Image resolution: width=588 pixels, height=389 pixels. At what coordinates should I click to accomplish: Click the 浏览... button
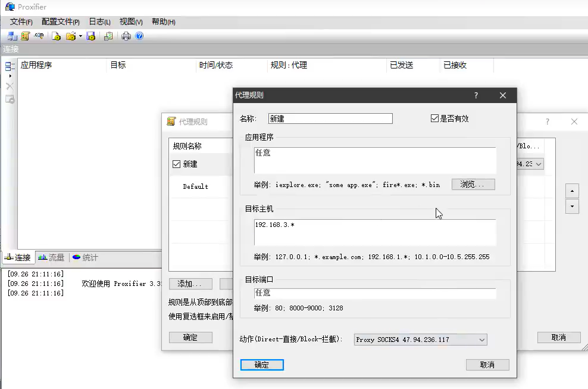473,185
